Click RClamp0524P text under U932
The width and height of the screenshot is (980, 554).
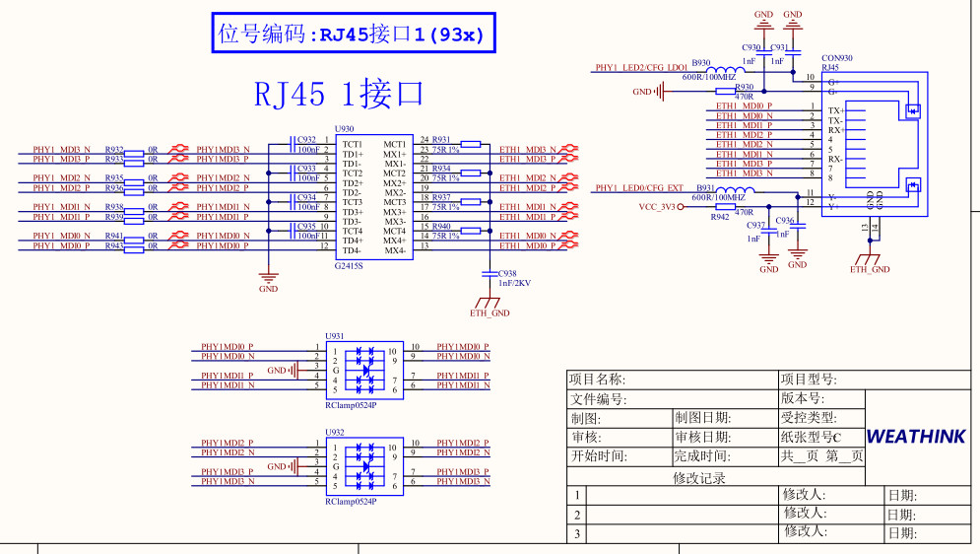(351, 502)
